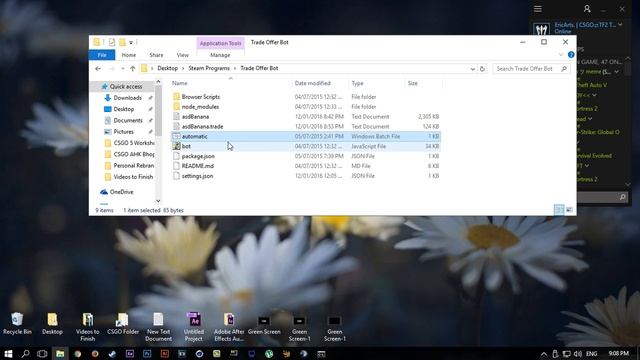Viewport: 640px width, 360px height.
Task: Open After Effects from taskbar
Action: [130, 354]
